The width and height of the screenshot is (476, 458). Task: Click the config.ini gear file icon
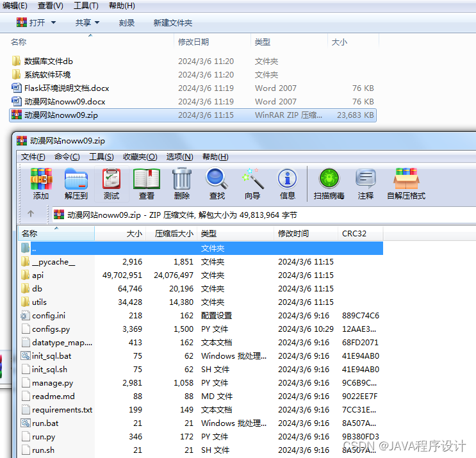click(26, 315)
